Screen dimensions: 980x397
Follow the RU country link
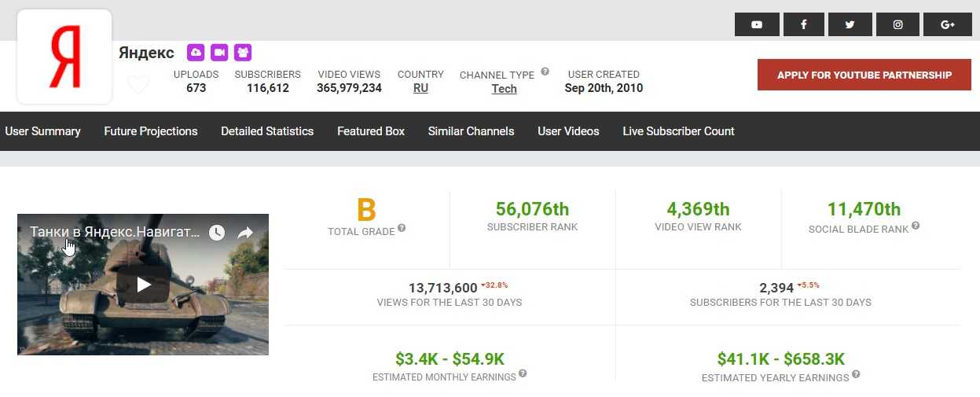tap(420, 88)
